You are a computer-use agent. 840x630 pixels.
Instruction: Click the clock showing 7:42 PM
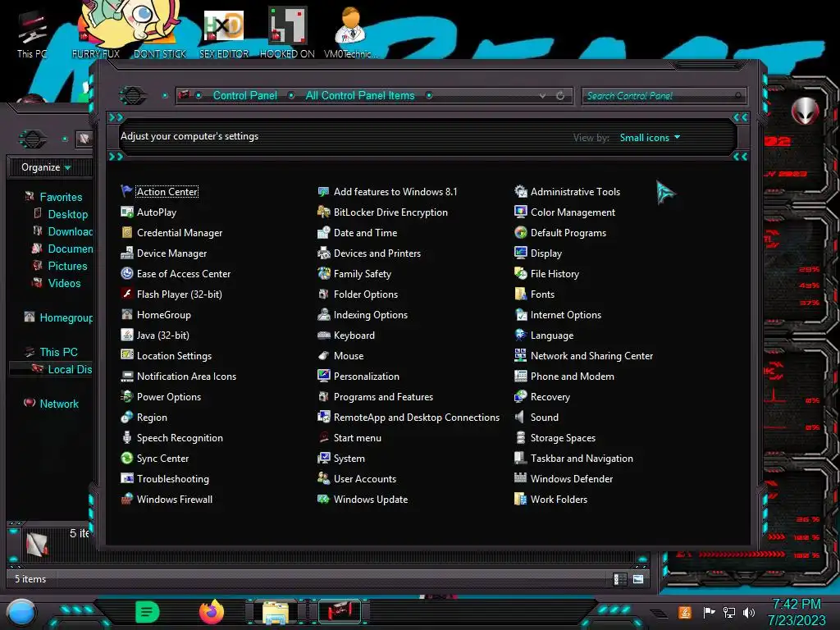[x=796, y=605]
